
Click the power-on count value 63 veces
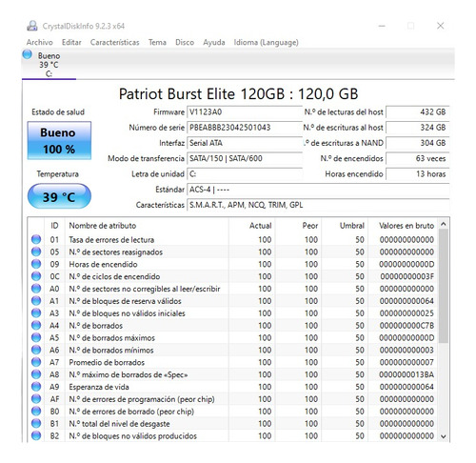418,158
